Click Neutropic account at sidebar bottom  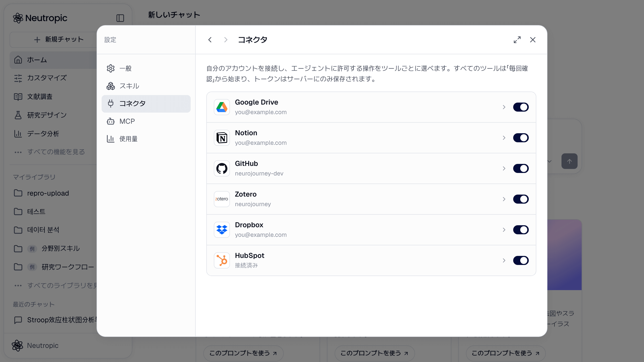coord(35,345)
